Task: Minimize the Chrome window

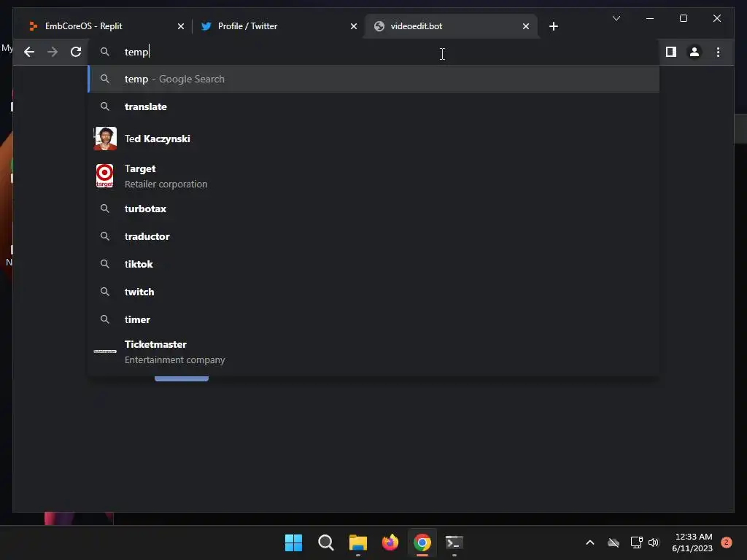Action: (x=650, y=18)
